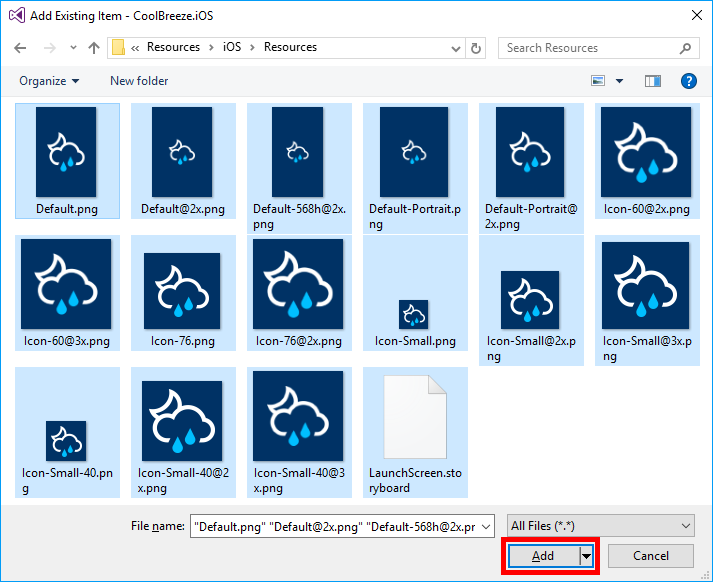
Task: Click the Cancel button
Action: click(x=651, y=556)
